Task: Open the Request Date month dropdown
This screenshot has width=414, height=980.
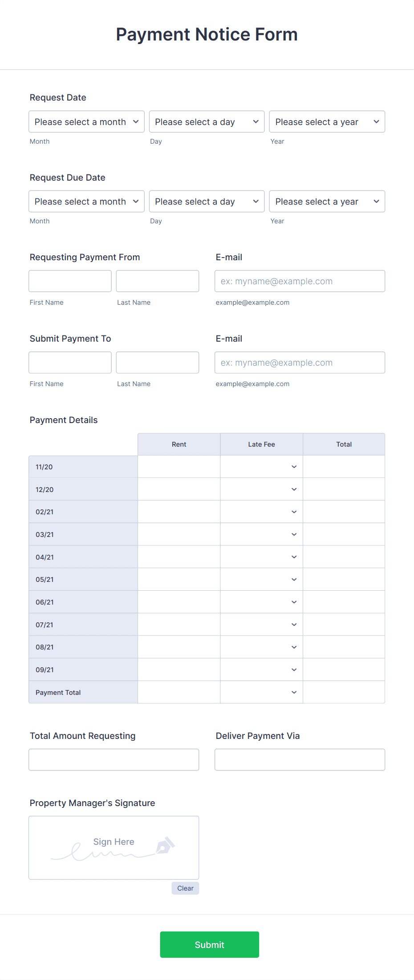Action: pos(86,121)
